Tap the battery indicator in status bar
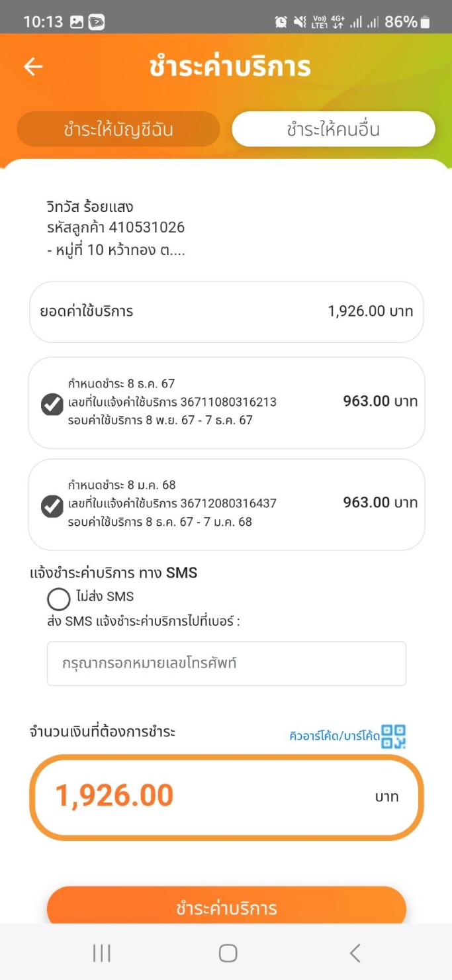Screen dimensions: 452x980 point(425,22)
